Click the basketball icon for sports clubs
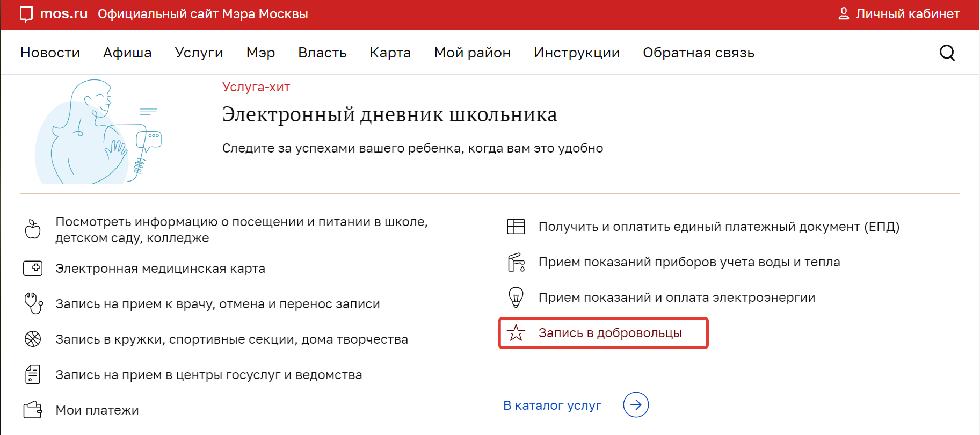The image size is (980, 435). [33, 339]
